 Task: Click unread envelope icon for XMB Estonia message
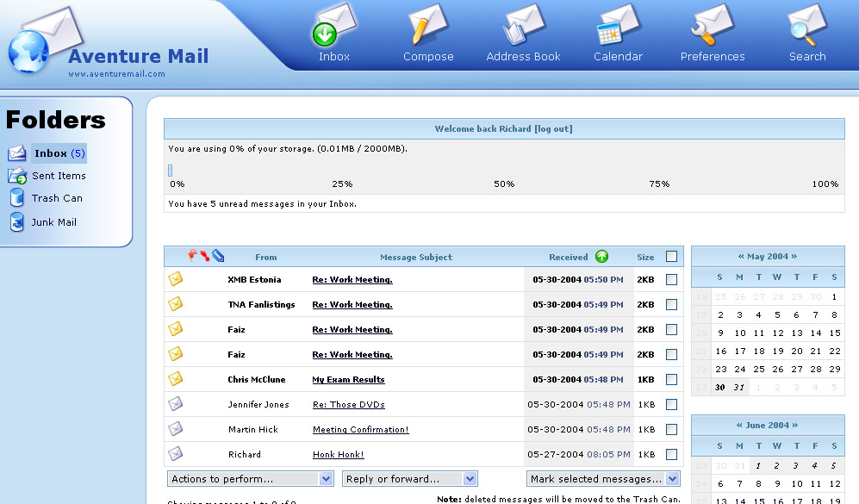(x=175, y=279)
